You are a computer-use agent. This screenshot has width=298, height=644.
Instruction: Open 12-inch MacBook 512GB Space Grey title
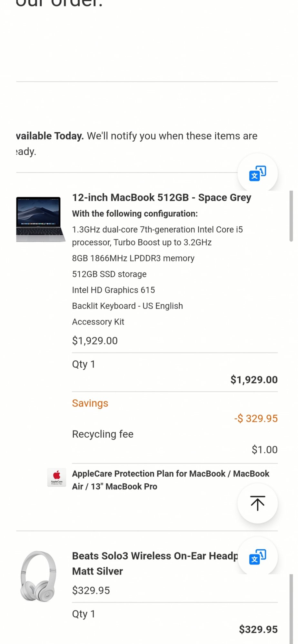(161, 197)
